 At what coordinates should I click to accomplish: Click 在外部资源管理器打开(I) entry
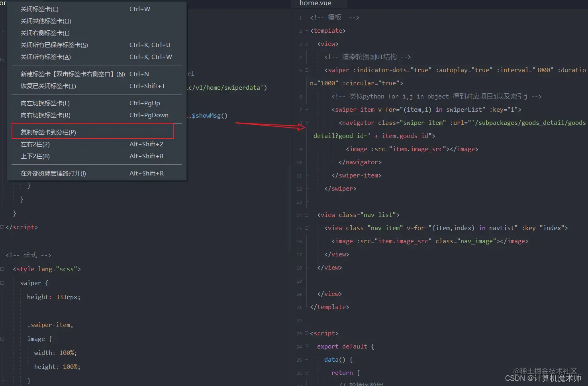tap(96, 173)
